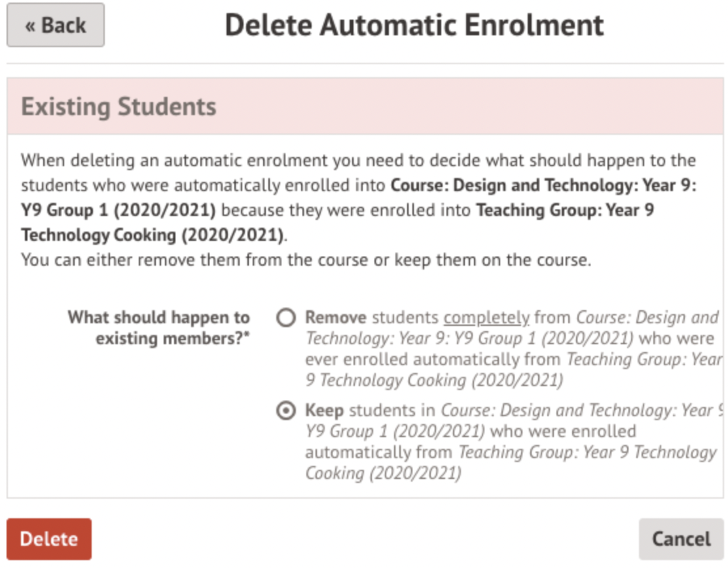
Task: Click the "You can either remove them" sentence
Action: [x=306, y=260]
